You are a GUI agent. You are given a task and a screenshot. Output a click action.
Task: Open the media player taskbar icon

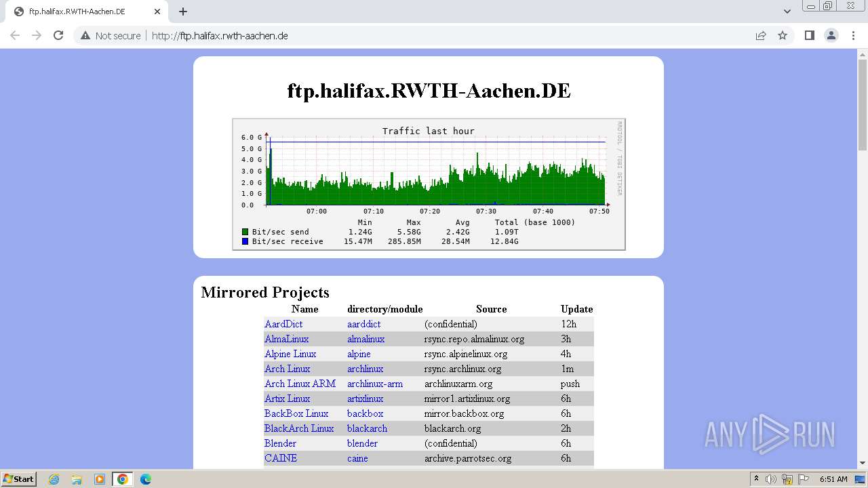[x=100, y=479]
